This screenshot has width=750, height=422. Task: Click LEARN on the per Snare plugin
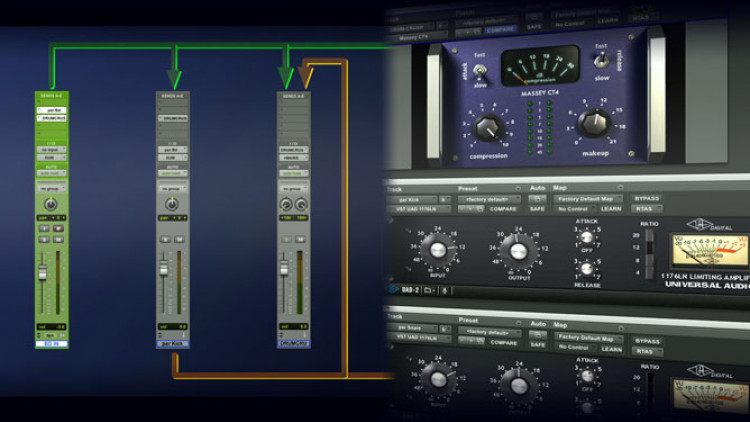click(x=611, y=349)
